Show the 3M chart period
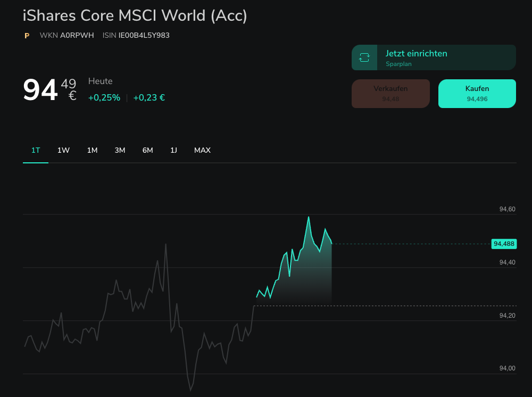The image size is (532, 397). coord(120,151)
